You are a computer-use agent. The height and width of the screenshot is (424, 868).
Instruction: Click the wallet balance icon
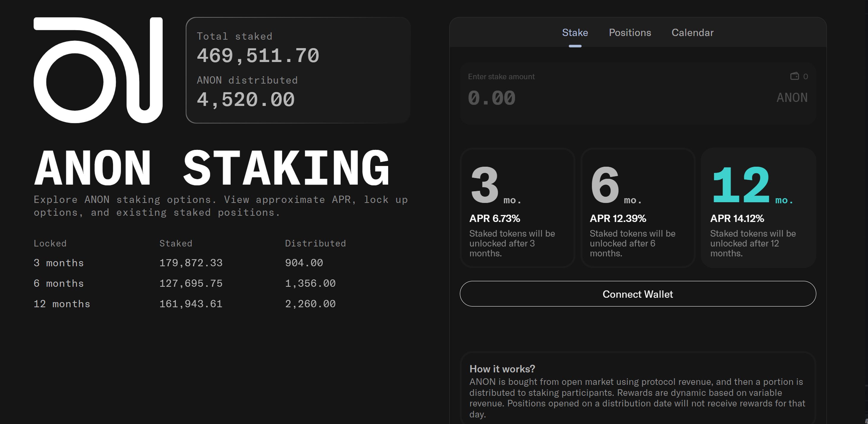point(794,76)
